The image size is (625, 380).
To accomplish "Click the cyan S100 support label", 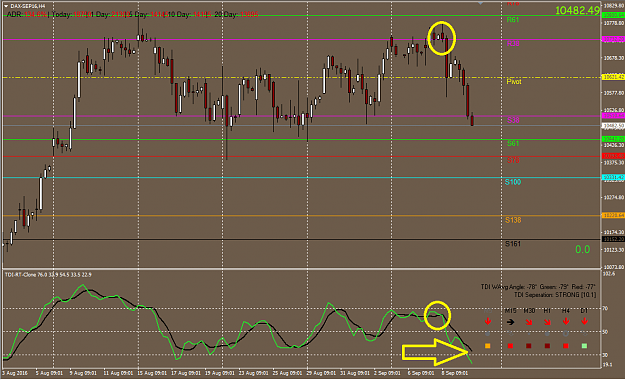I will [x=513, y=182].
